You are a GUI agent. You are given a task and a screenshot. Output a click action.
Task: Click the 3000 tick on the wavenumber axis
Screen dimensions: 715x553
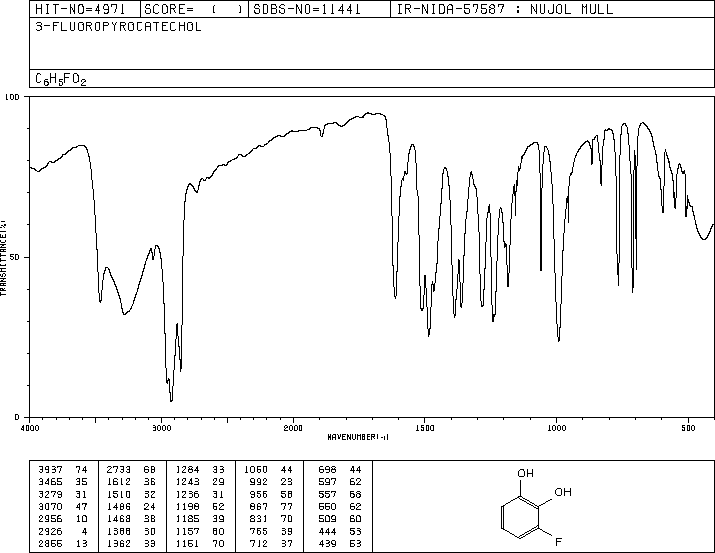point(161,428)
